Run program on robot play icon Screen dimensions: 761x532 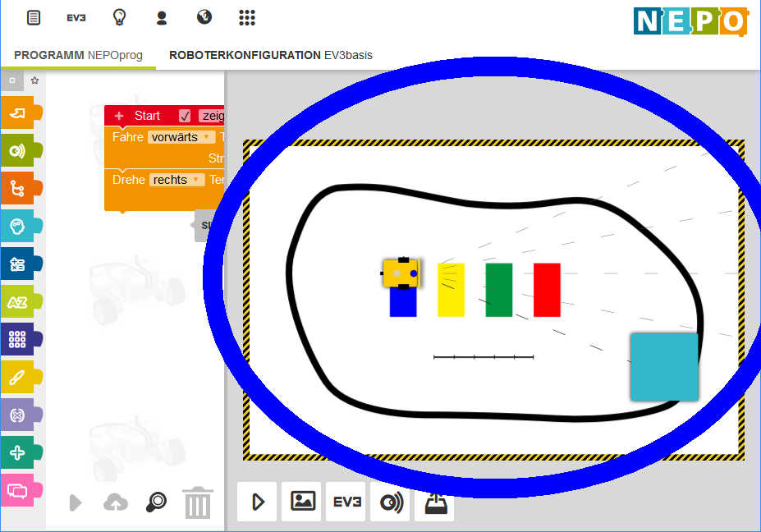[x=76, y=502]
